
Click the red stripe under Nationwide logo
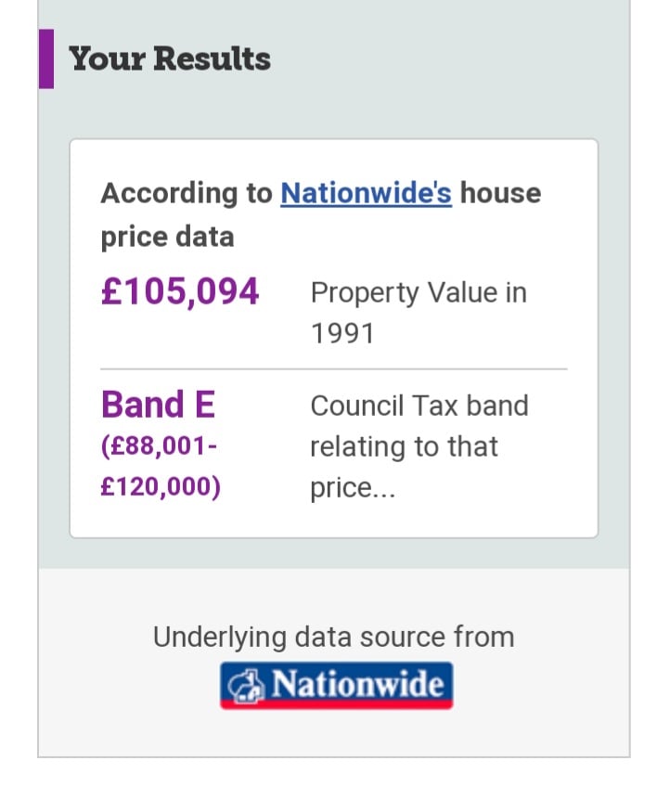[336, 704]
